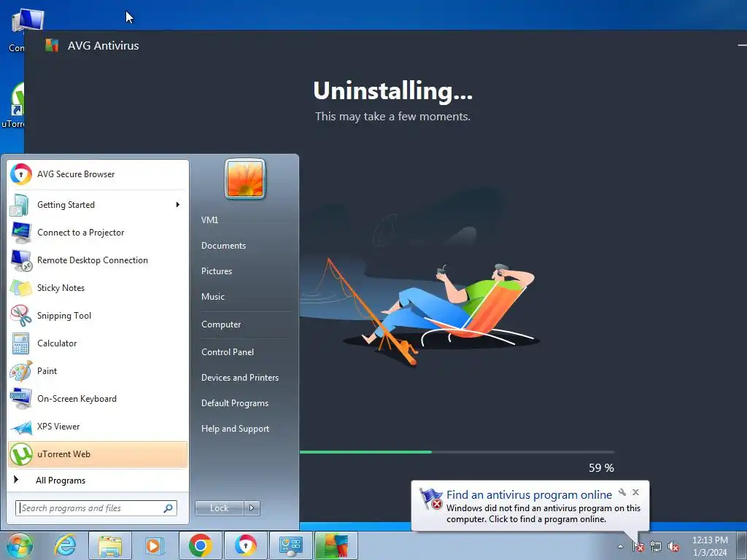Screen dimensions: 747x560
Task: Open Internet Explorer from the taskbar
Action: (x=65, y=545)
